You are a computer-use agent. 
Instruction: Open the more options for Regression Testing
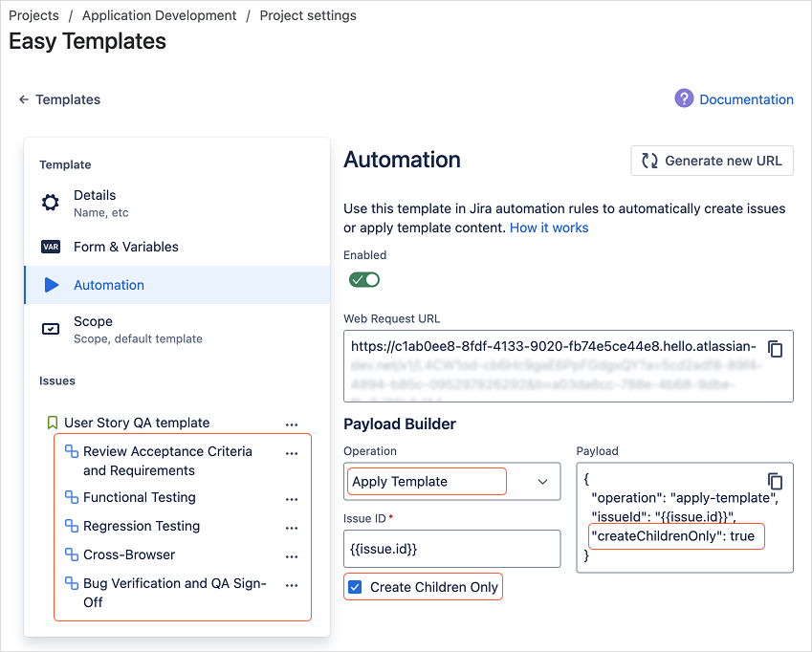(292, 527)
